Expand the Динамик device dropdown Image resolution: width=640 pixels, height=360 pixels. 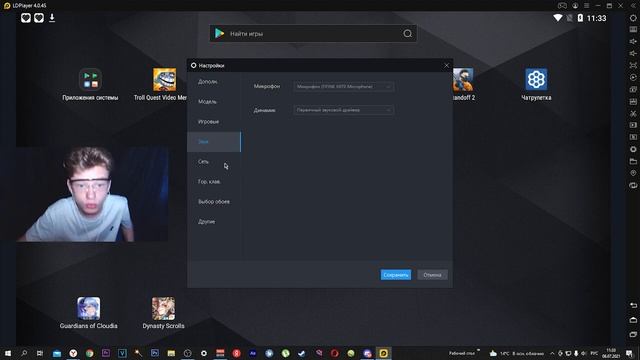(x=344, y=110)
